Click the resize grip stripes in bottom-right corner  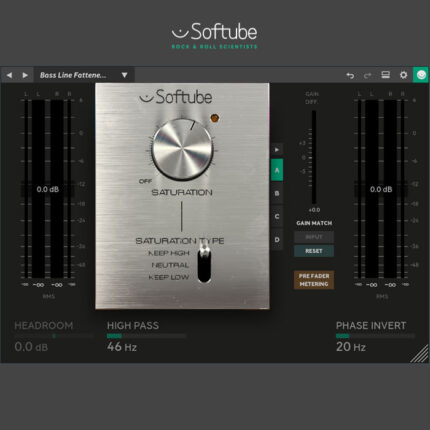[420, 354]
